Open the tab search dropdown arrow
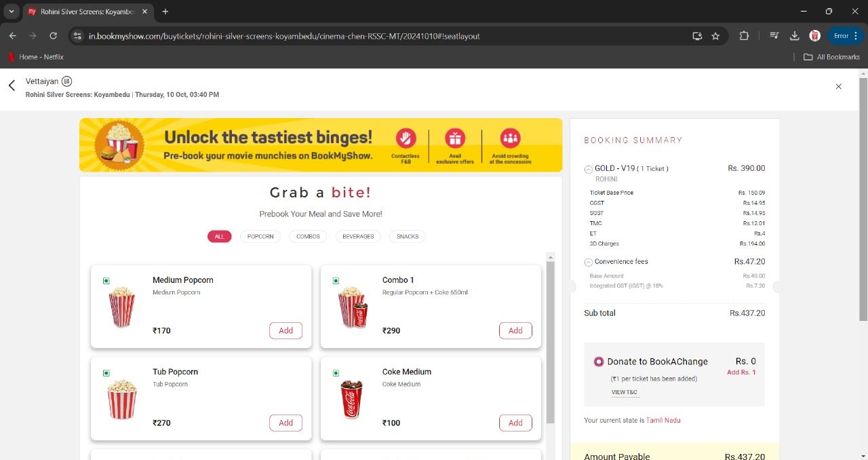 point(12,12)
